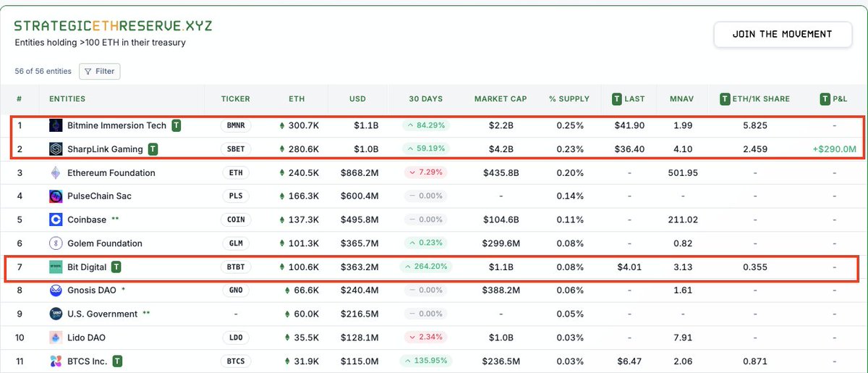Click the Join the Movement button

782,34
